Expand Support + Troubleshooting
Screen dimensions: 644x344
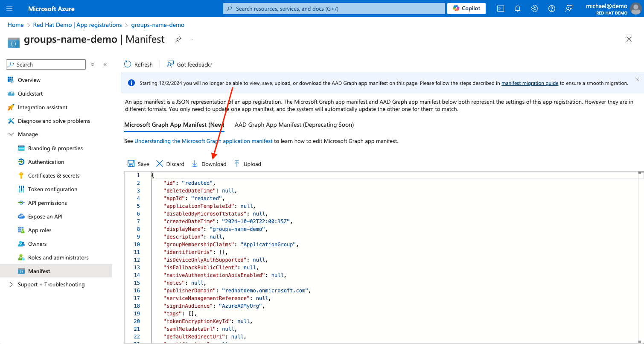point(11,284)
